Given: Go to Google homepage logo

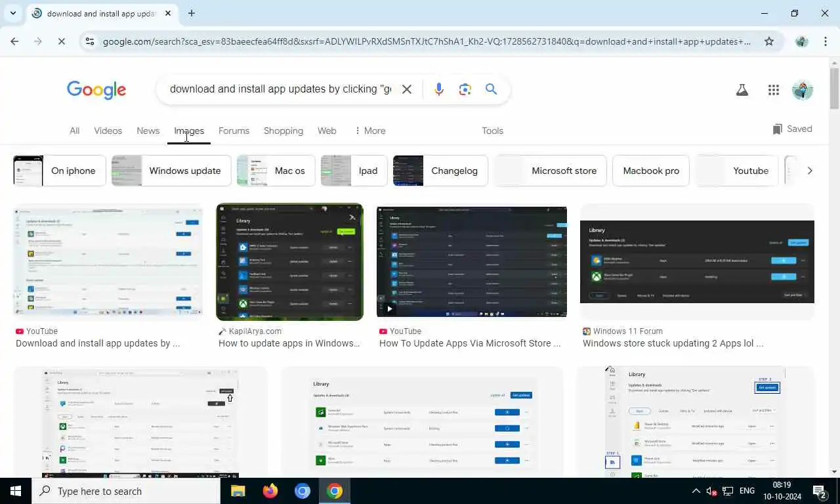Looking at the screenshot, I should [x=96, y=90].
